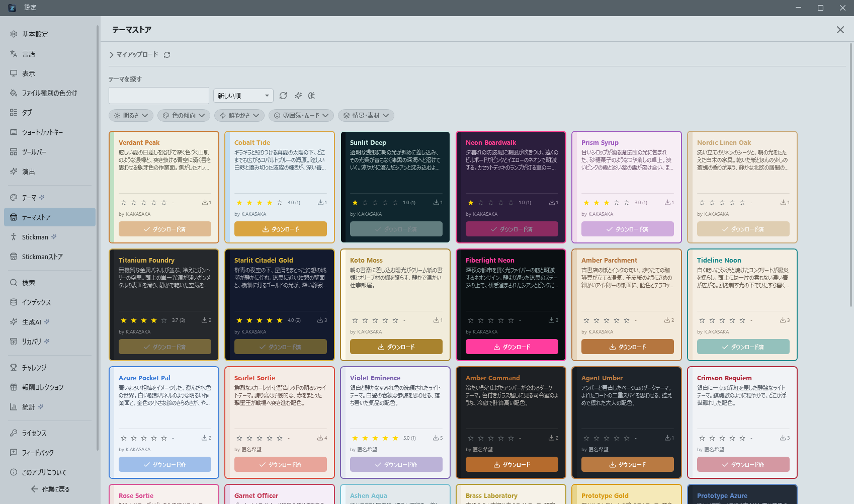Open the Crimson Requiem theme title
Screen dimensions: 854x504
click(724, 378)
